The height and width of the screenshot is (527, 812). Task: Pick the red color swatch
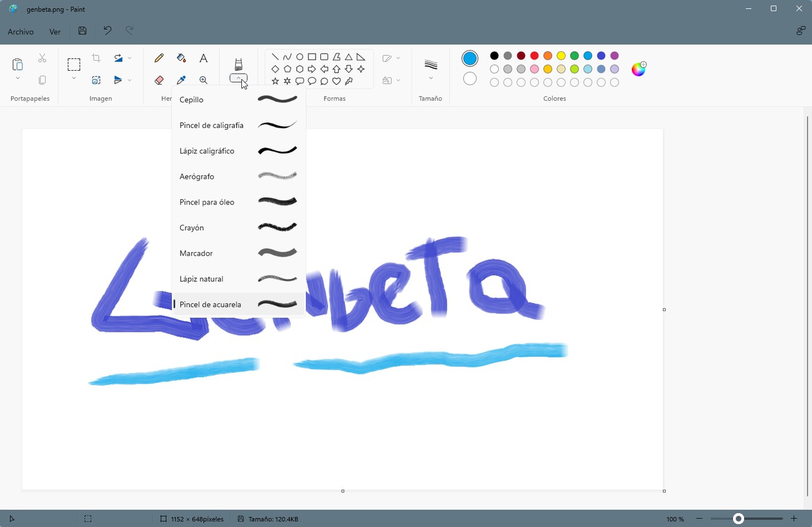point(534,56)
